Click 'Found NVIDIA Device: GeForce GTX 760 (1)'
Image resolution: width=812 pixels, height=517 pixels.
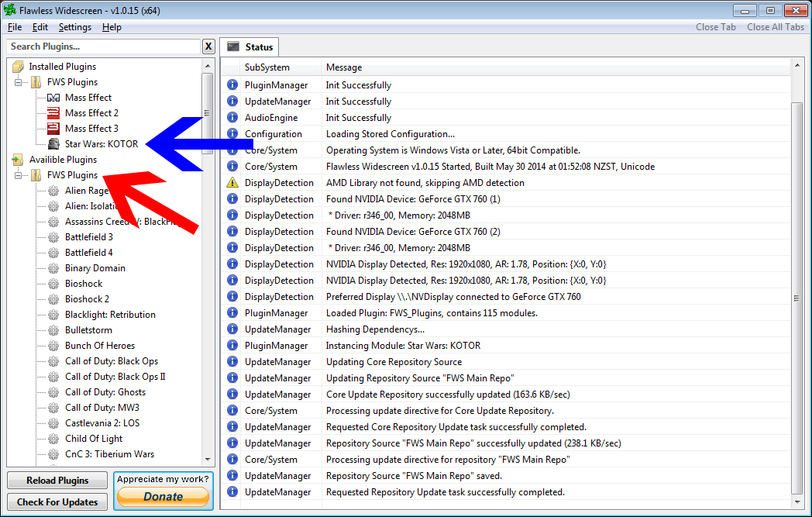coord(413,199)
